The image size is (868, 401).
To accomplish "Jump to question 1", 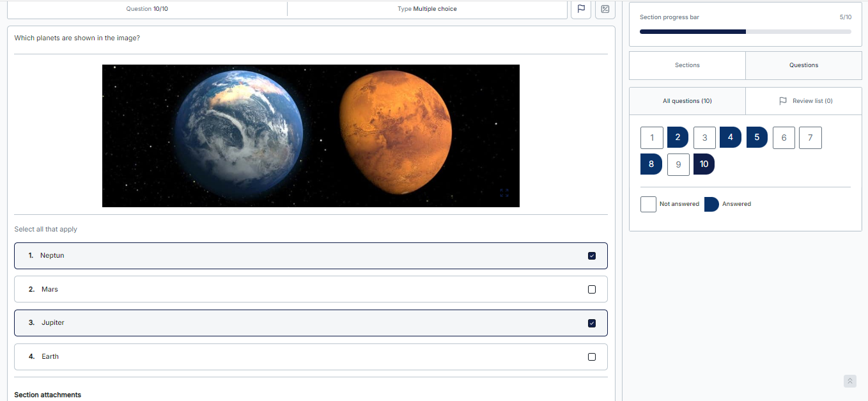I will pos(651,138).
